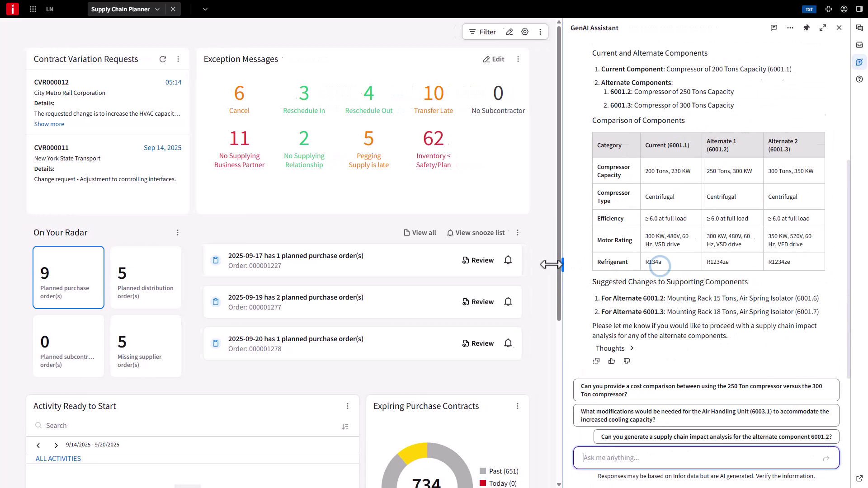
Task: Refresh Contract Variation Requests widget
Action: click(163, 59)
